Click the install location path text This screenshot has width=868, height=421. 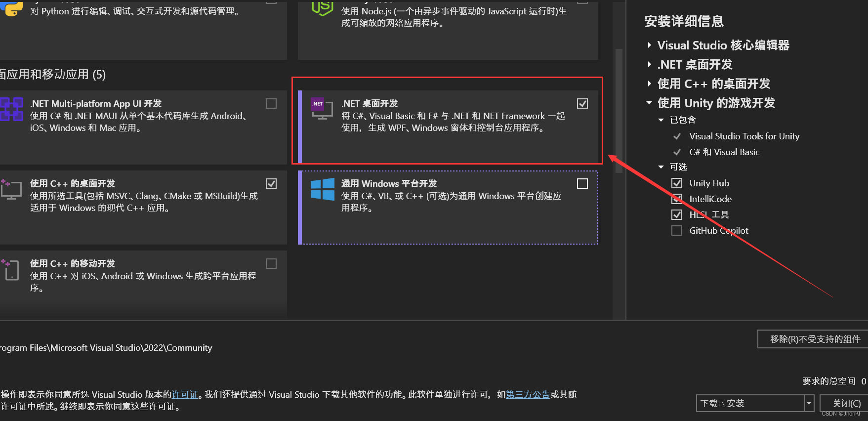(x=106, y=348)
